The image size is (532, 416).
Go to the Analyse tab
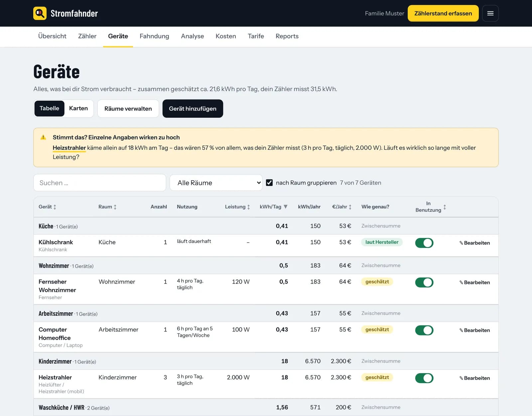[193, 36]
